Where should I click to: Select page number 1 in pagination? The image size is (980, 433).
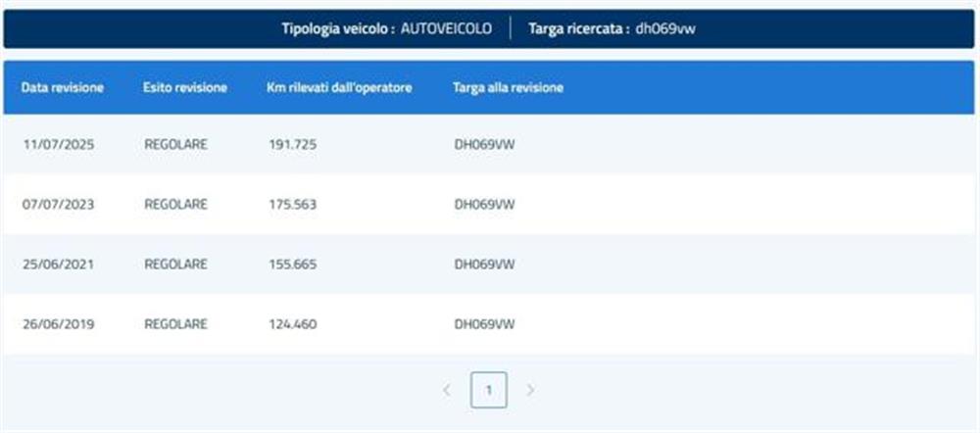tap(488, 390)
